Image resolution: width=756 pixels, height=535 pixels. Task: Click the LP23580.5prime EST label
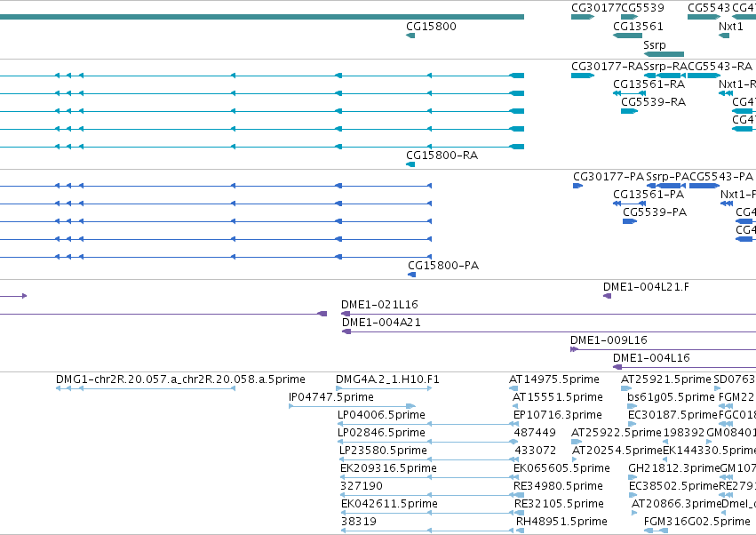pos(383,451)
